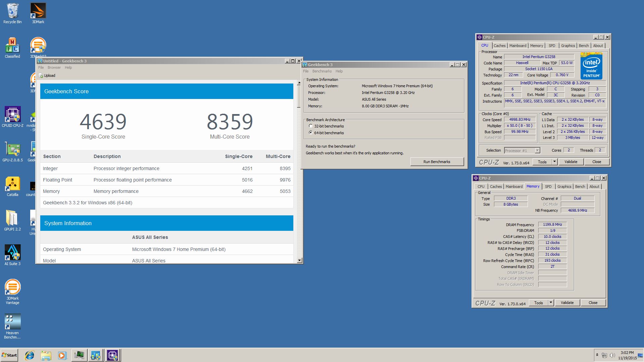Click the Upload icon in Geekbench 3
Image resolution: width=644 pixels, height=362 pixels.
click(x=41, y=75)
